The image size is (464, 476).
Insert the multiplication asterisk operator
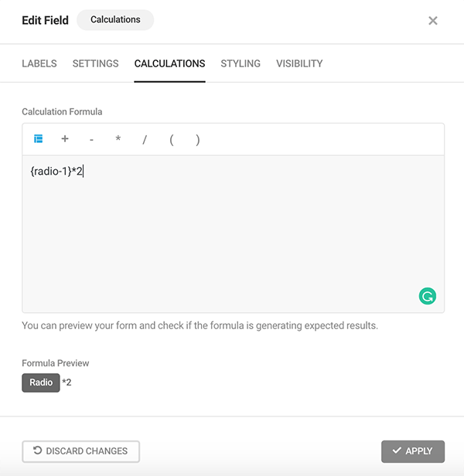(118, 140)
